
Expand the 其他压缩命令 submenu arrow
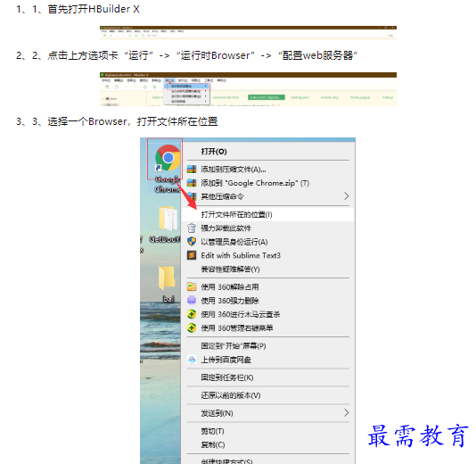tap(346, 196)
